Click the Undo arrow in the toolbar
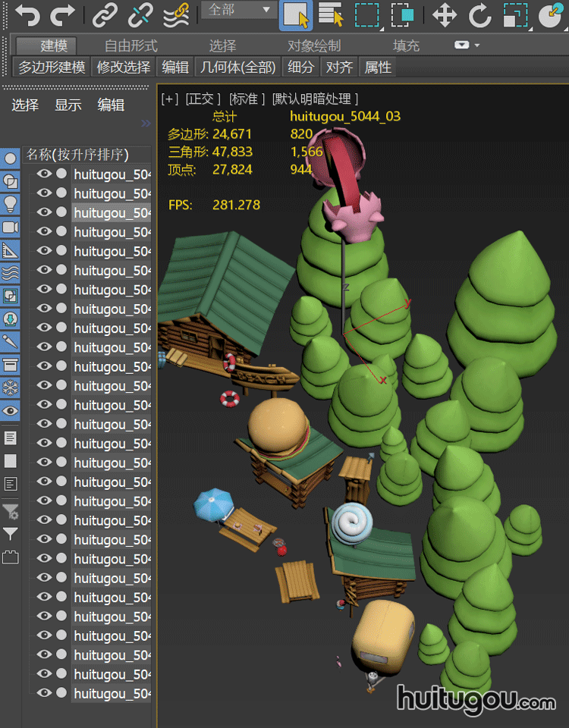Screen dimensions: 569x728 (28, 14)
